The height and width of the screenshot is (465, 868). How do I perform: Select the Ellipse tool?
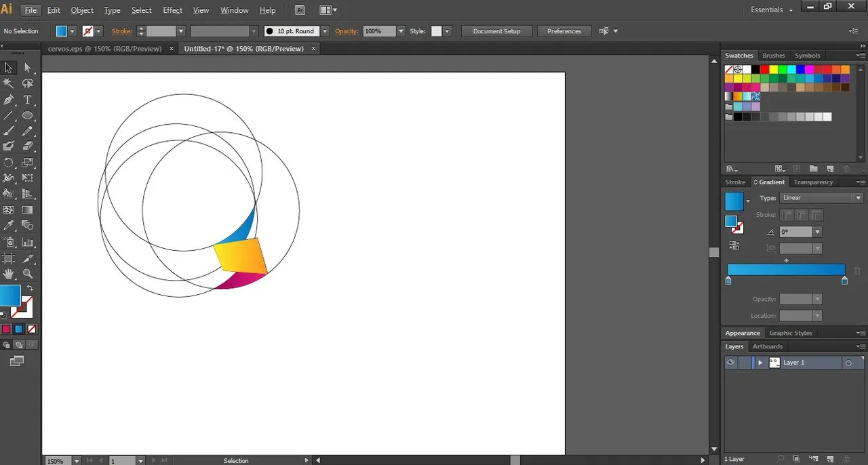(28, 115)
